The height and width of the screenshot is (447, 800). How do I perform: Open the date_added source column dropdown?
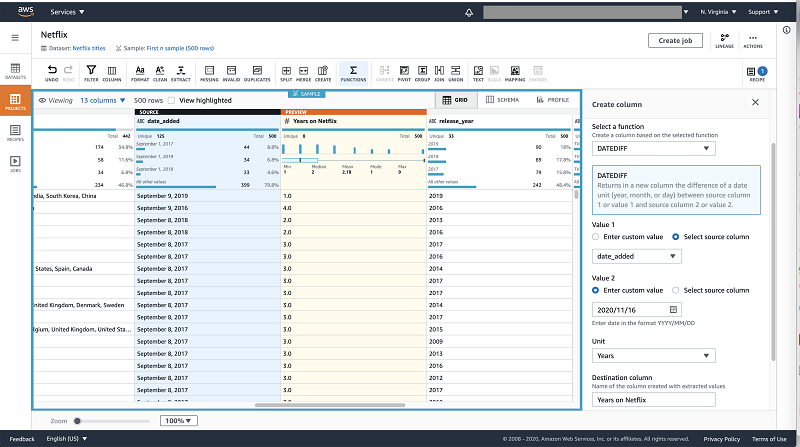pos(637,256)
